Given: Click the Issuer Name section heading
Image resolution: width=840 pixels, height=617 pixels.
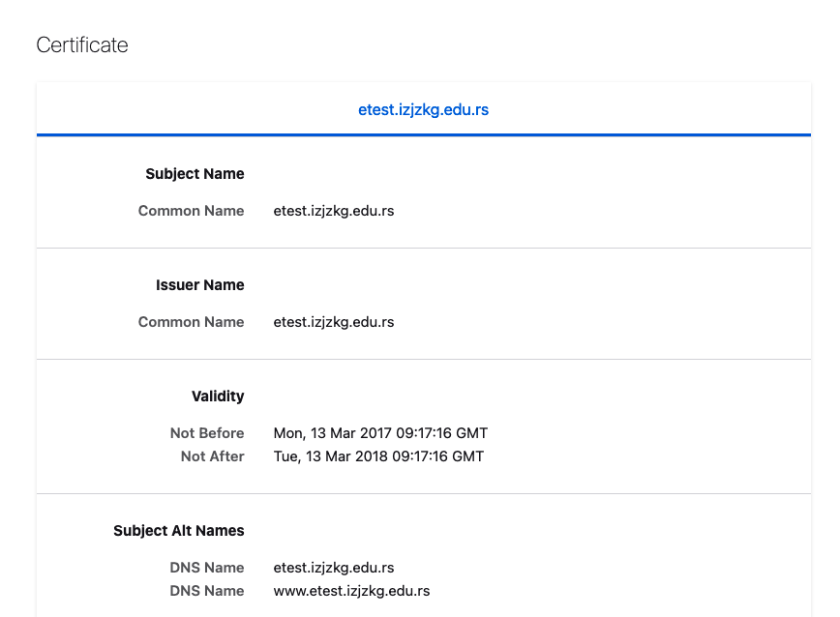Looking at the screenshot, I should 199,285.
